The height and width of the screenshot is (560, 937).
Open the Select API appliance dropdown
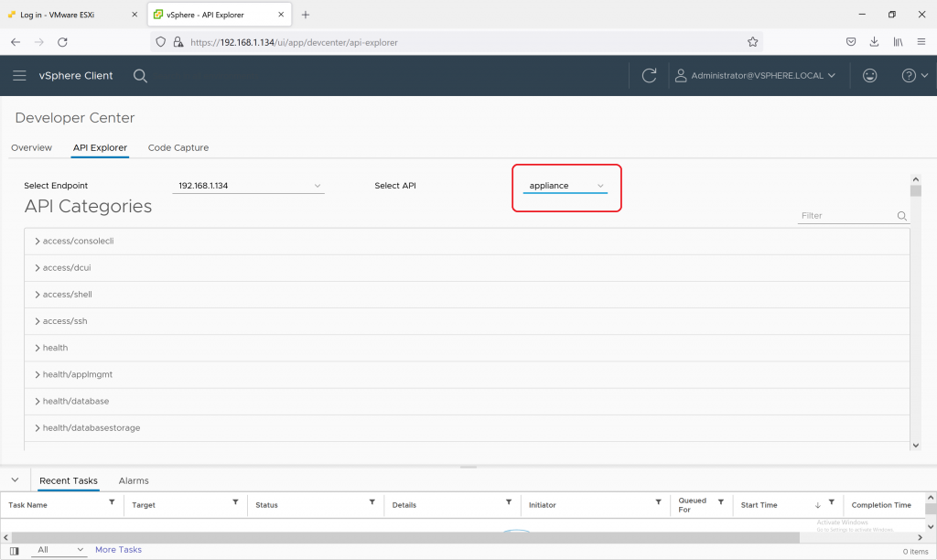(565, 186)
